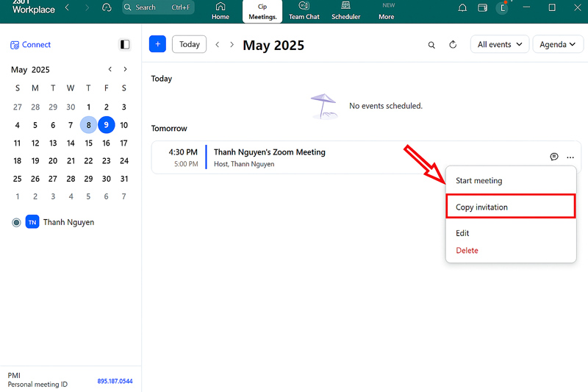Toggle the sidebar collapse panel icon

124,45
